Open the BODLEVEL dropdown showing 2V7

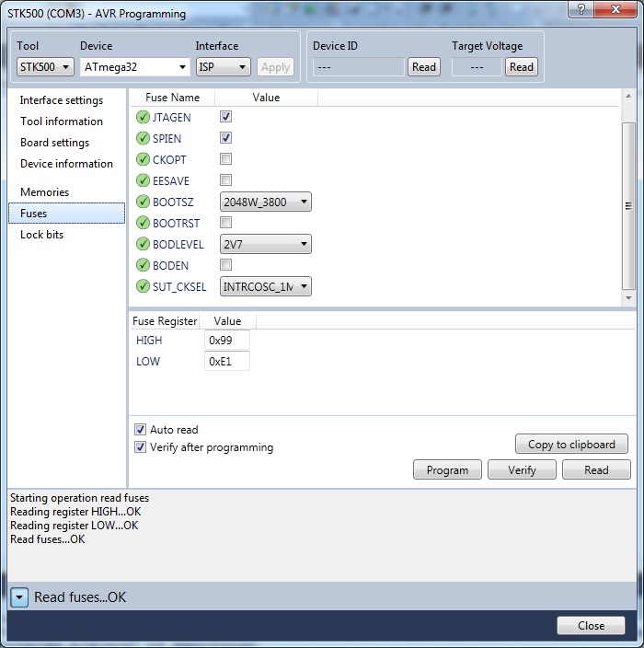[266, 244]
